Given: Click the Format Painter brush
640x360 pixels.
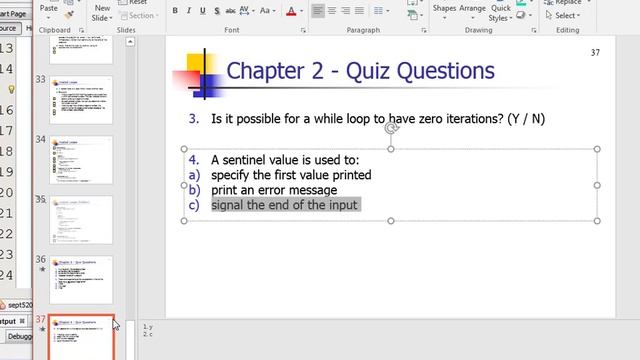Looking at the screenshot, I should pyautogui.click(x=69, y=15).
